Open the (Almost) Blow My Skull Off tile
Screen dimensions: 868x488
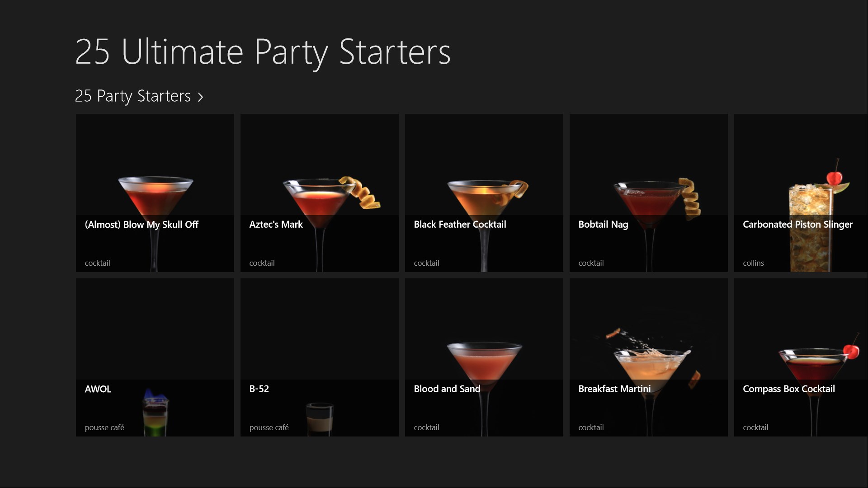(x=155, y=193)
